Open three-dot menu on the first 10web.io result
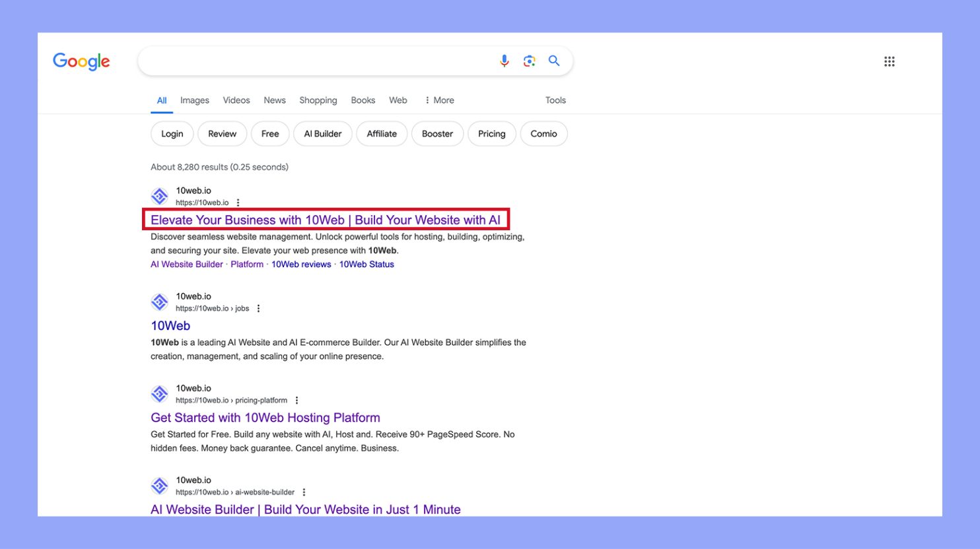The image size is (980, 549). click(x=237, y=202)
